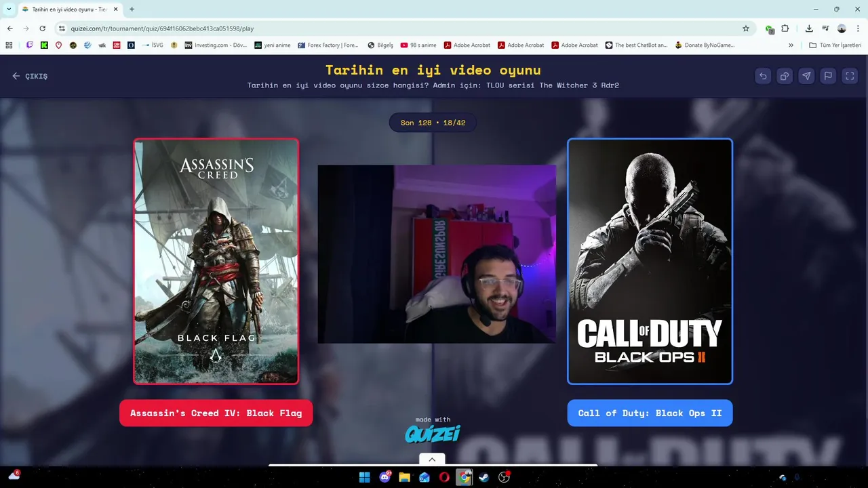The height and width of the screenshot is (488, 868).
Task: Click the shapes icon beside the undo button
Action: [x=785, y=76]
